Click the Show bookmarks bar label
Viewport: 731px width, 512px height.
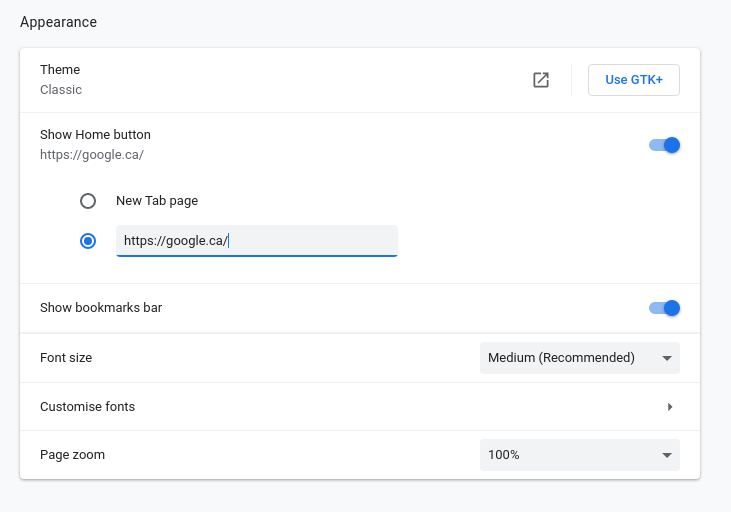pos(101,308)
